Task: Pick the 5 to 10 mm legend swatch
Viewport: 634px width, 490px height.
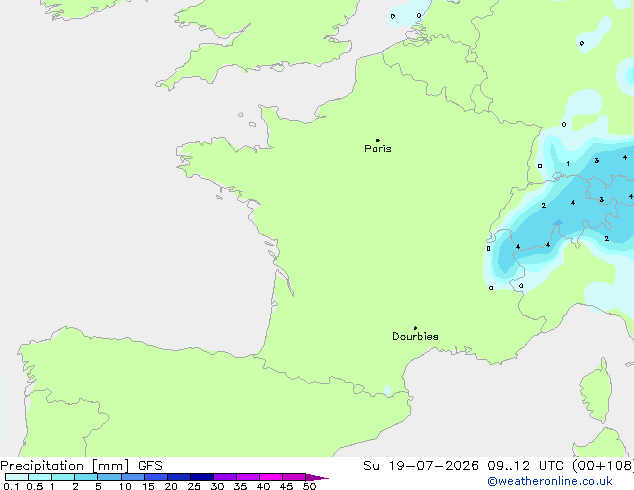Action: click(x=109, y=477)
